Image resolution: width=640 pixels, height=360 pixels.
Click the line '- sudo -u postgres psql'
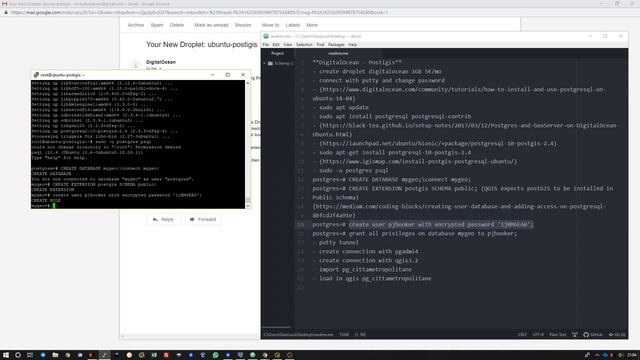(350, 170)
